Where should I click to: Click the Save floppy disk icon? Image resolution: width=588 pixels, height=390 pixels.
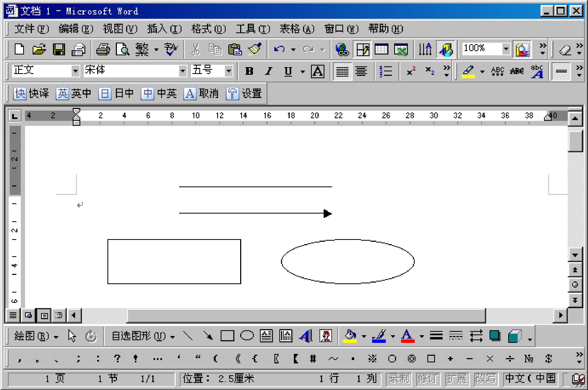59,49
